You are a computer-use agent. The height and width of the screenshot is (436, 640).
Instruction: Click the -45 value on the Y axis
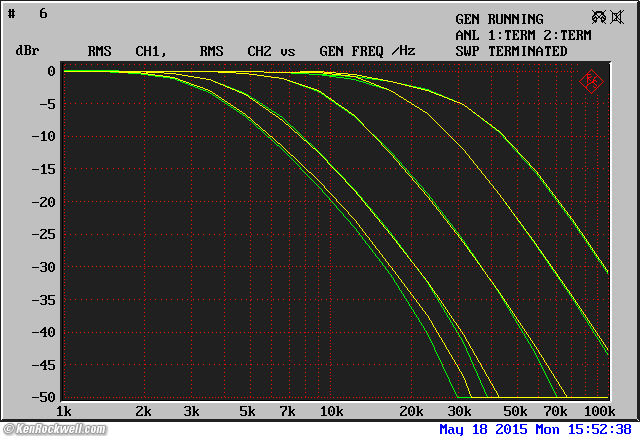[43, 365]
